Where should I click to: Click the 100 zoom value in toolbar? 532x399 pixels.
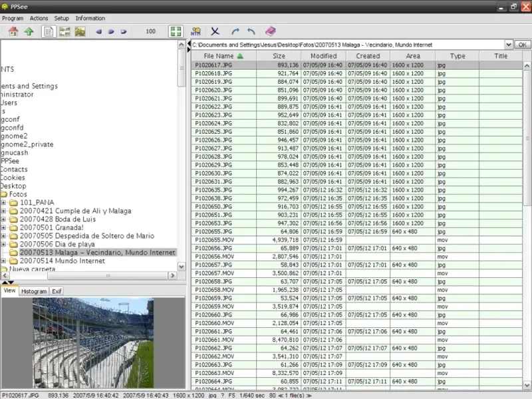pyautogui.click(x=151, y=31)
